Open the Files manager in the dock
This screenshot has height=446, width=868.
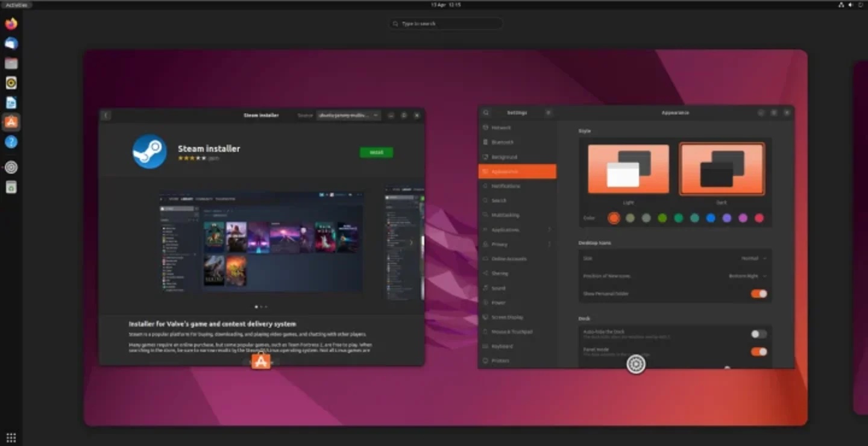point(11,63)
